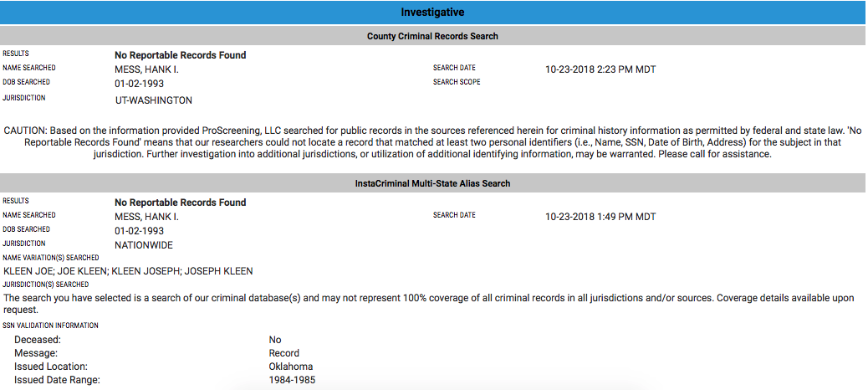Click the alias search DOB 01-02-1993
868x390 pixels.
[140, 231]
